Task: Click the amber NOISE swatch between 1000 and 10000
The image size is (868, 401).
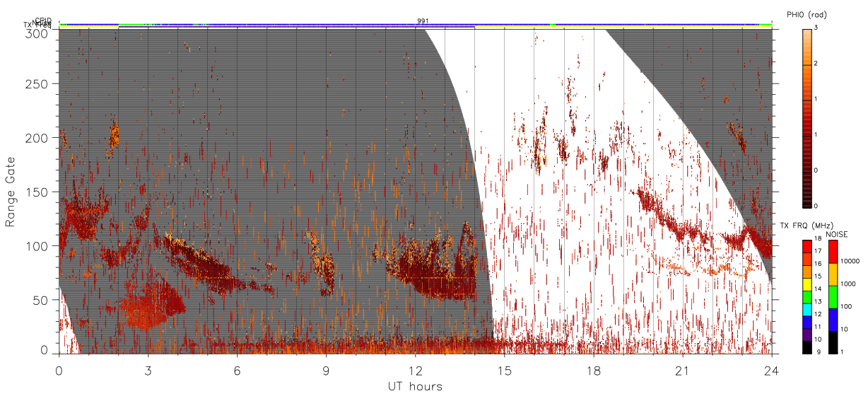Action: [x=833, y=274]
